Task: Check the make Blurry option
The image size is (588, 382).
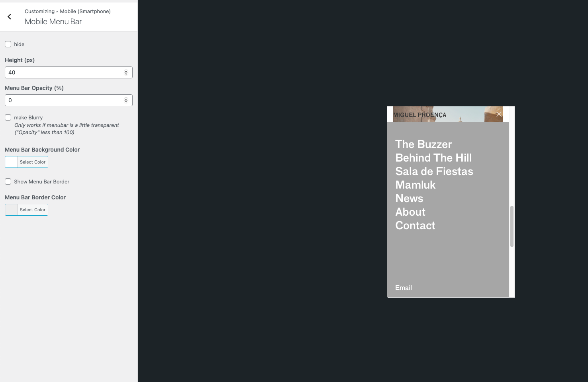Action: (x=8, y=117)
